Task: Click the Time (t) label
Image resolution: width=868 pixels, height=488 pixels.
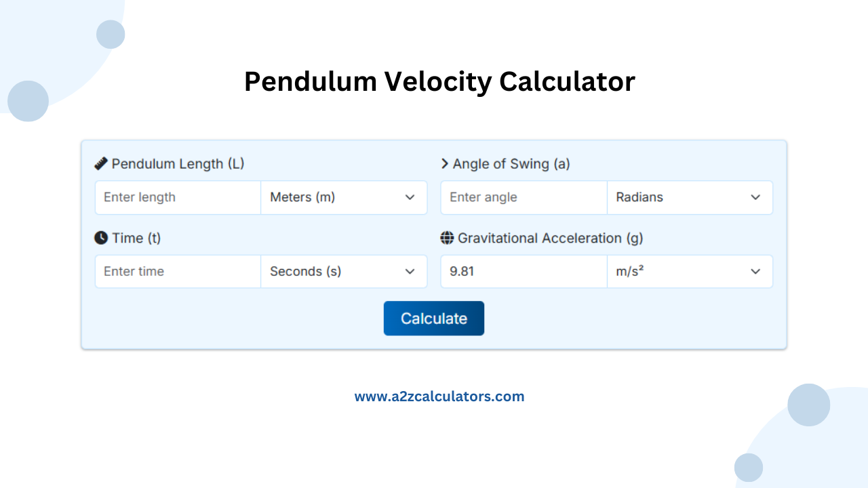Action: (x=138, y=238)
